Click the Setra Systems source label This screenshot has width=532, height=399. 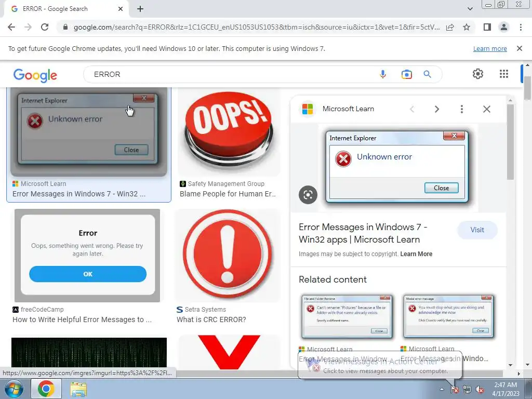pyautogui.click(x=205, y=310)
